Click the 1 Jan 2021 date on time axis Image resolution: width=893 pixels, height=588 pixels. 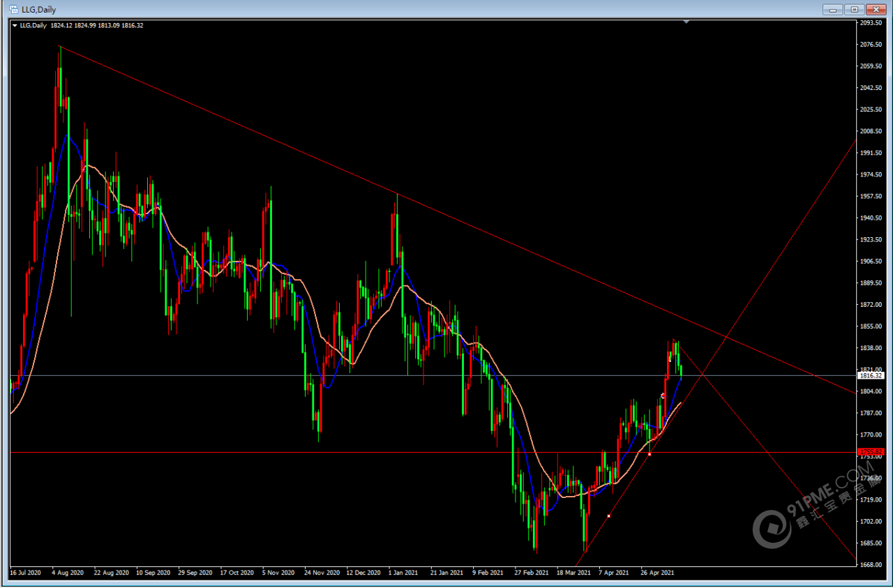pos(405,573)
